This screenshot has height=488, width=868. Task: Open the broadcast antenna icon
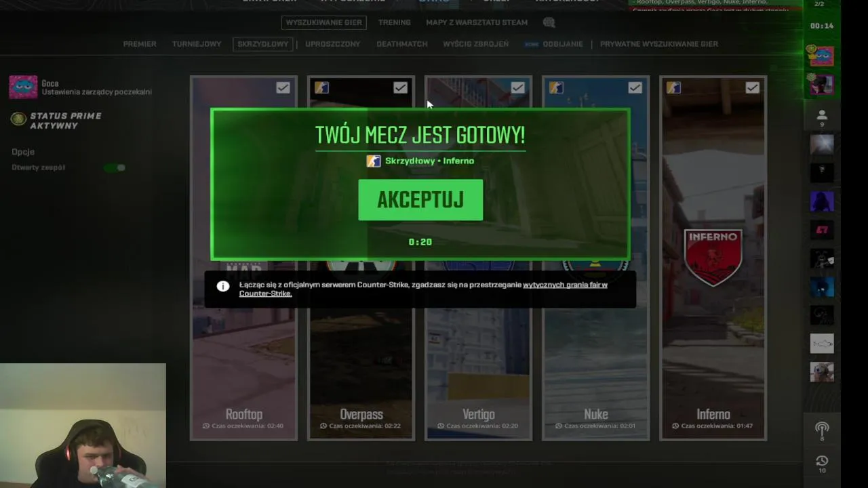coord(822,429)
